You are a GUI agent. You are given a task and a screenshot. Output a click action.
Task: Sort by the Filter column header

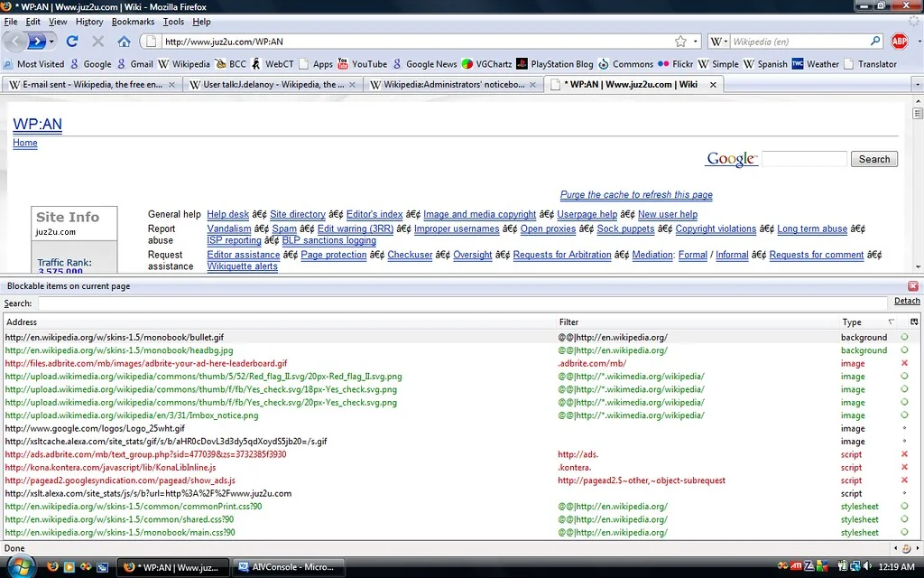tap(698, 322)
